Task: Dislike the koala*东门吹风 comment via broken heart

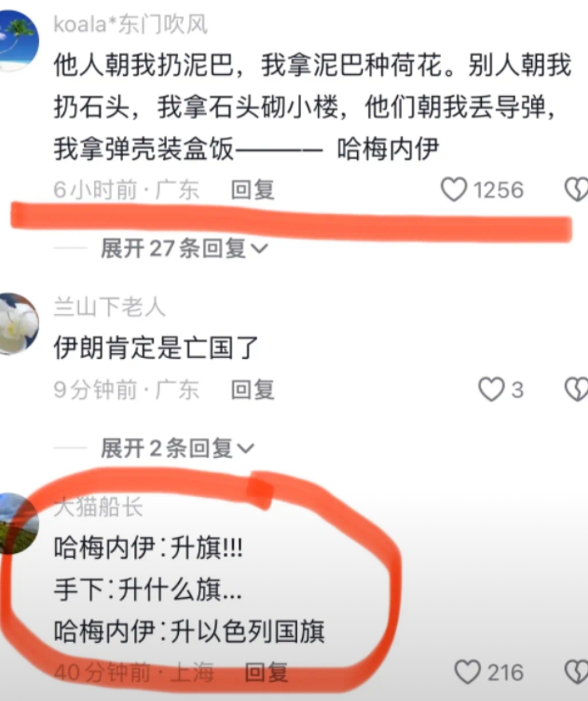Action: [x=576, y=189]
